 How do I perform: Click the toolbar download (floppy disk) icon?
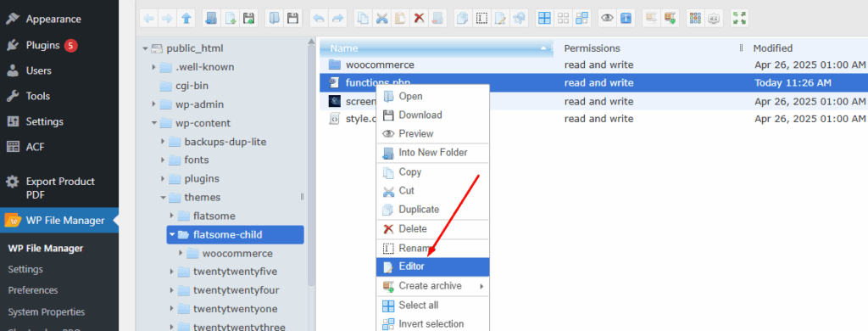[x=292, y=19]
